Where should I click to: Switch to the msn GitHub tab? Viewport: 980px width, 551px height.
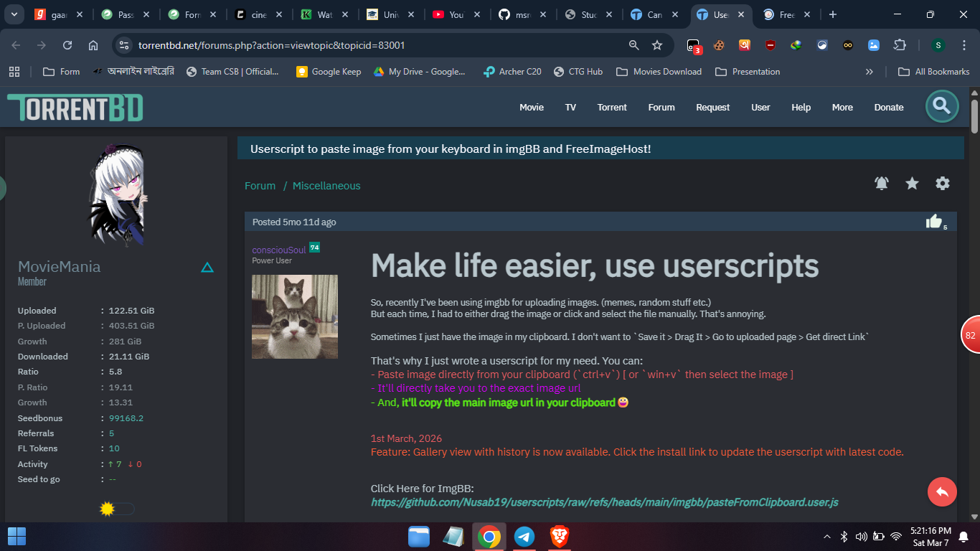(x=522, y=14)
